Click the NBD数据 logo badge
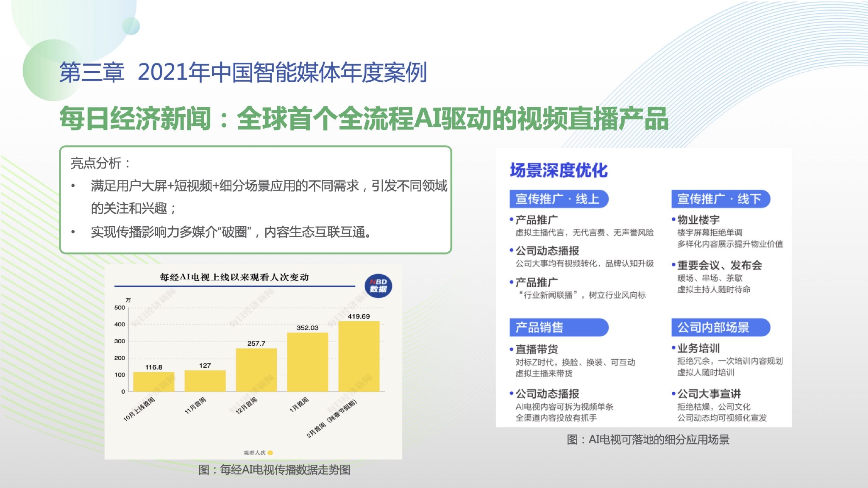 click(x=378, y=286)
